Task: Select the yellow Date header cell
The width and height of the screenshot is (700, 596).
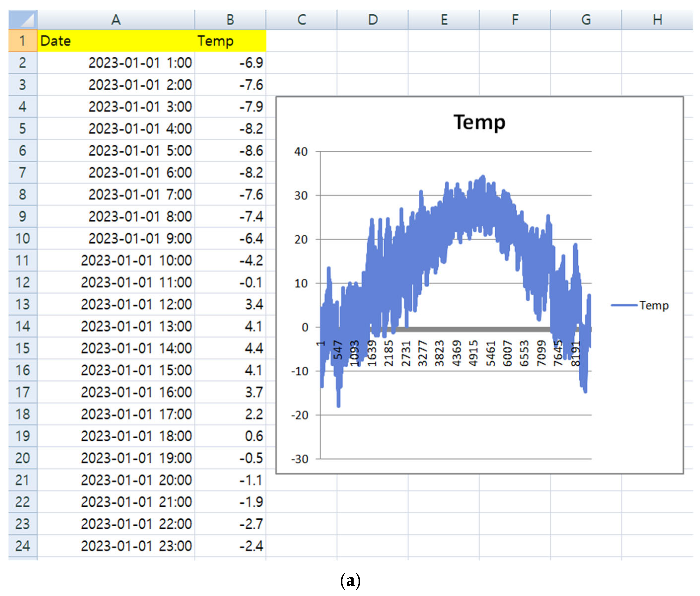Action: pyautogui.click(x=116, y=41)
